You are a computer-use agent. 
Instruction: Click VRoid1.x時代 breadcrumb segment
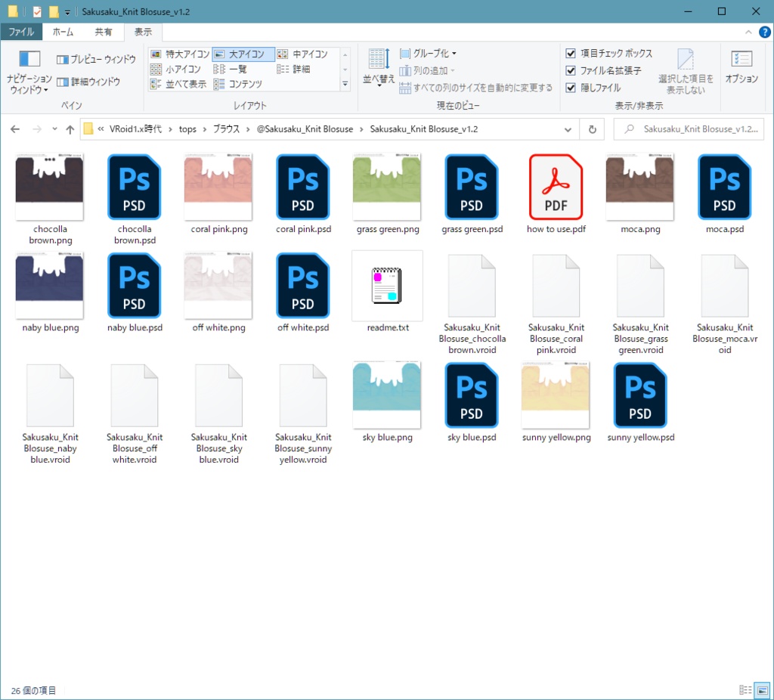point(135,129)
